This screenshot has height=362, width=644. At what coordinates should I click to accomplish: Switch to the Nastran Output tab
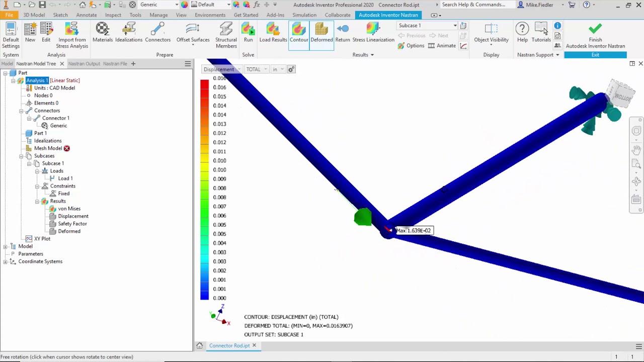click(x=84, y=64)
